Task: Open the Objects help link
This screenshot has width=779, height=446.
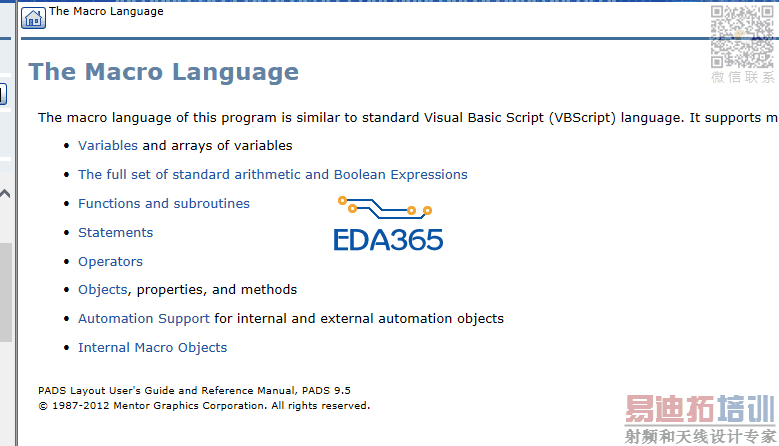Action: pyautogui.click(x=102, y=290)
